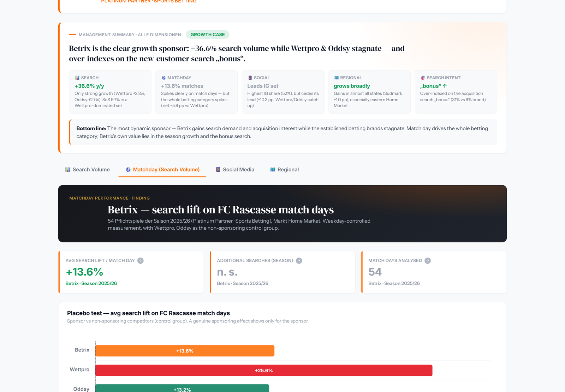Click the green Oddsy +13.2% bar
Viewport: 565px width, 392px height.
pyautogui.click(x=182, y=388)
